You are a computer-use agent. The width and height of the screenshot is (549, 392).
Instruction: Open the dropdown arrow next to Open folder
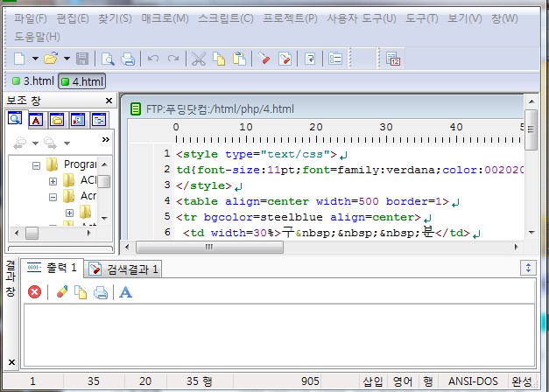coord(66,59)
